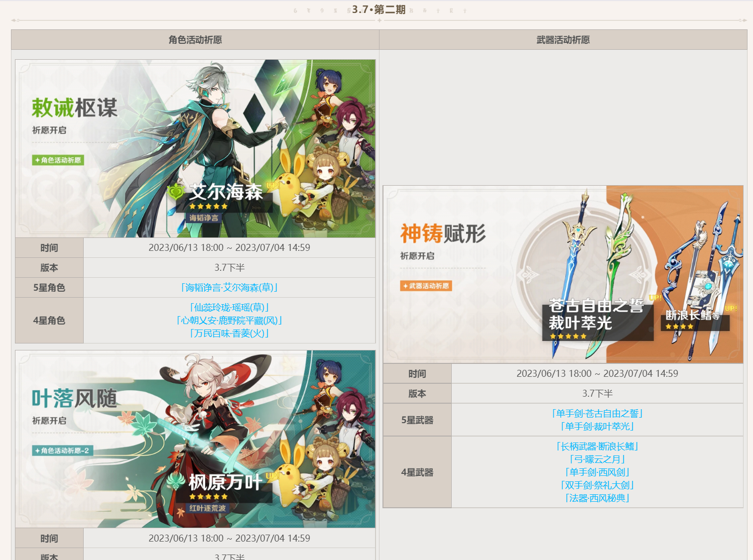
Task: Click the 裁叶萃光 weapon link
Action: [x=597, y=427]
